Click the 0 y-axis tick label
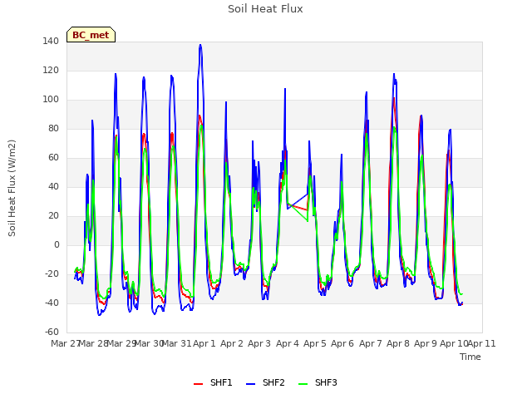532x399 pixels. pyautogui.click(x=57, y=245)
